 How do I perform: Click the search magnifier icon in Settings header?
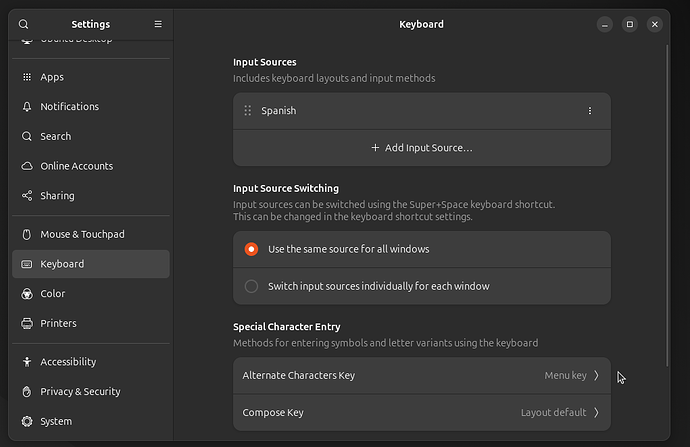(x=24, y=24)
